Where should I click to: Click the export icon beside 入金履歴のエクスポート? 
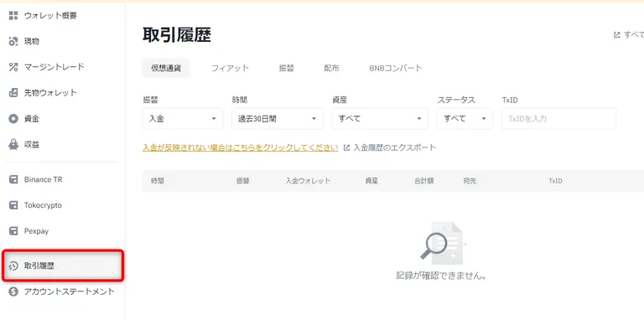[x=346, y=147]
